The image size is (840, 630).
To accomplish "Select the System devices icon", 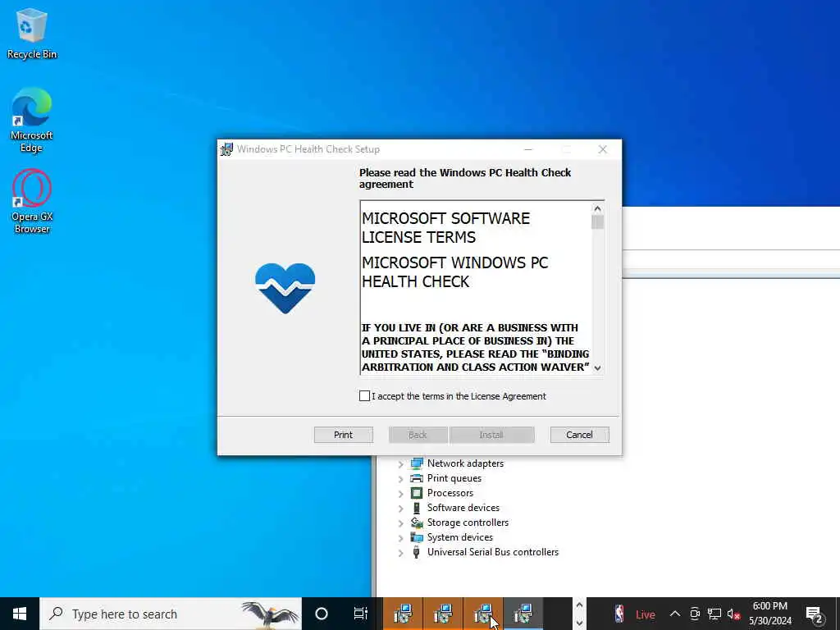I will tap(416, 537).
